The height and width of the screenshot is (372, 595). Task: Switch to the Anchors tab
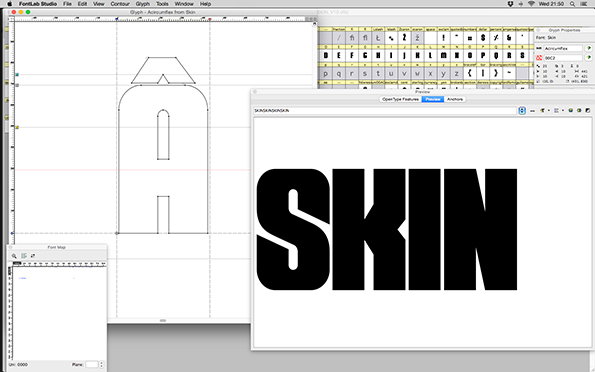pos(455,99)
